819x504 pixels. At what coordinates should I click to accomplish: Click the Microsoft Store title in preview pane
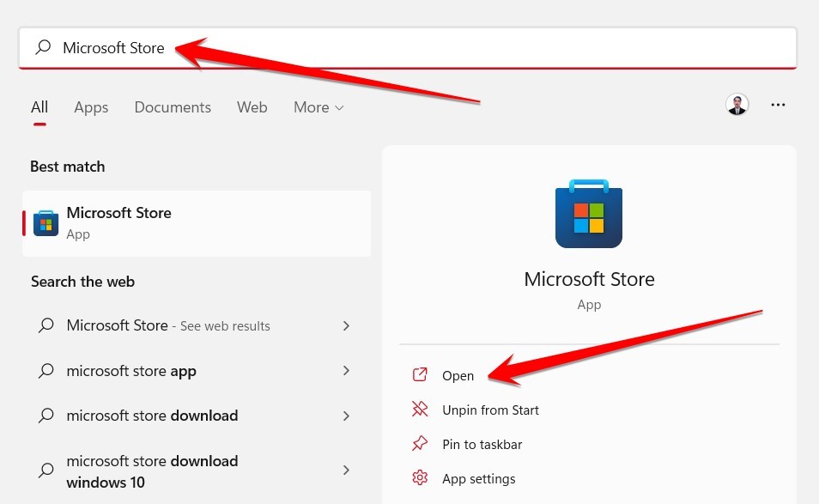(x=589, y=279)
